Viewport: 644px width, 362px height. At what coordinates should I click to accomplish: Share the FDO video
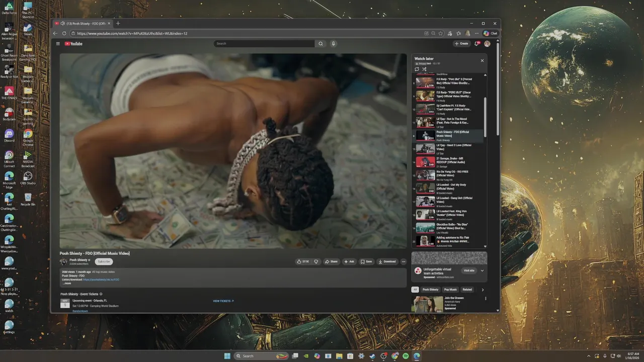(331, 261)
